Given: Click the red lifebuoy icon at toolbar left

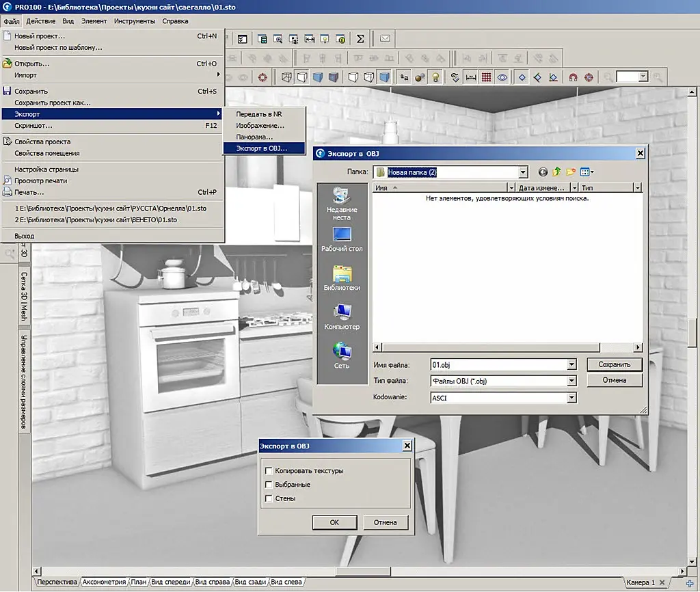Looking at the screenshot, I should [x=262, y=78].
